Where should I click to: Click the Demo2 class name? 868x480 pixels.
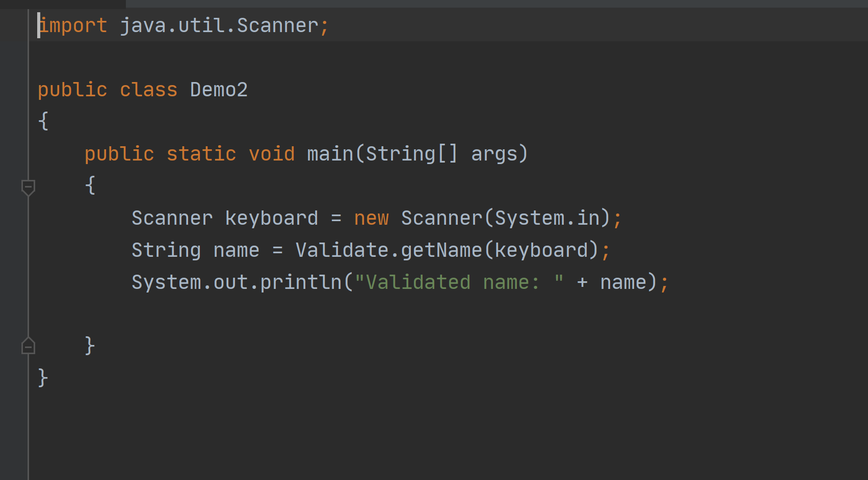point(219,90)
